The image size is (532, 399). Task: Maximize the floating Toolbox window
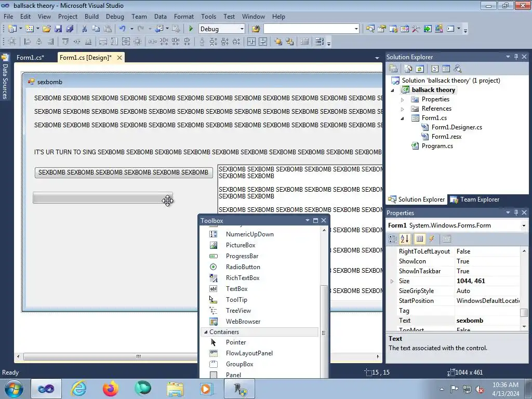point(315,220)
